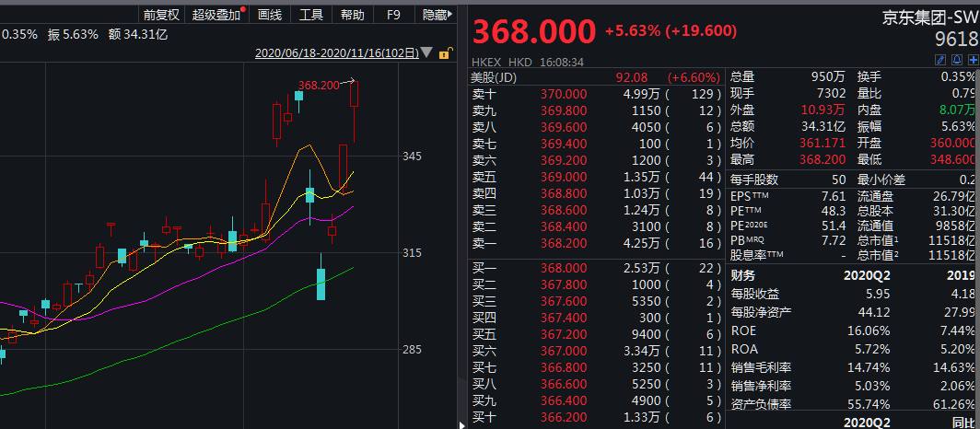
Task: Select the 卖九 369.800 ask row
Action: (596, 110)
